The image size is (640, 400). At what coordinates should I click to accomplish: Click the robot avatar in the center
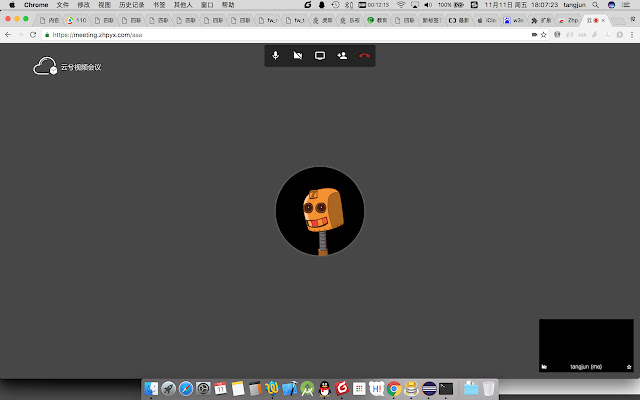click(320, 211)
